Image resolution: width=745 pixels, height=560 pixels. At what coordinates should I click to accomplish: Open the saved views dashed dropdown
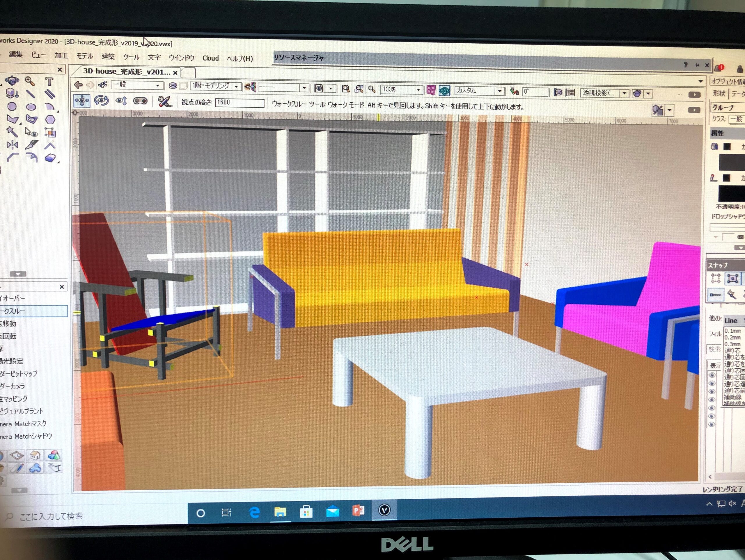click(x=304, y=88)
